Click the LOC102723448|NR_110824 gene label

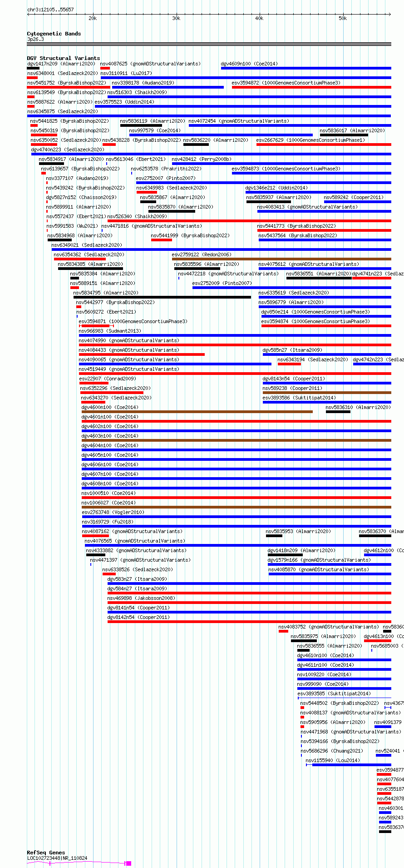[57, 858]
